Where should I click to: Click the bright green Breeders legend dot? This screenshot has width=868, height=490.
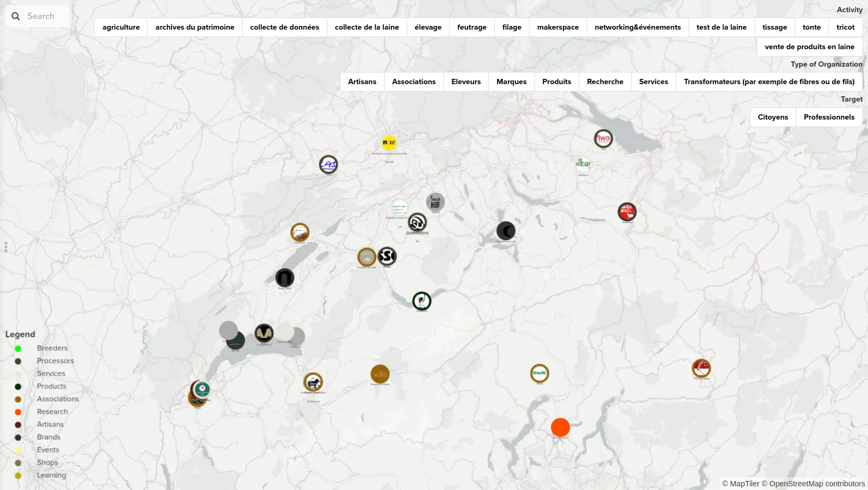coord(18,348)
